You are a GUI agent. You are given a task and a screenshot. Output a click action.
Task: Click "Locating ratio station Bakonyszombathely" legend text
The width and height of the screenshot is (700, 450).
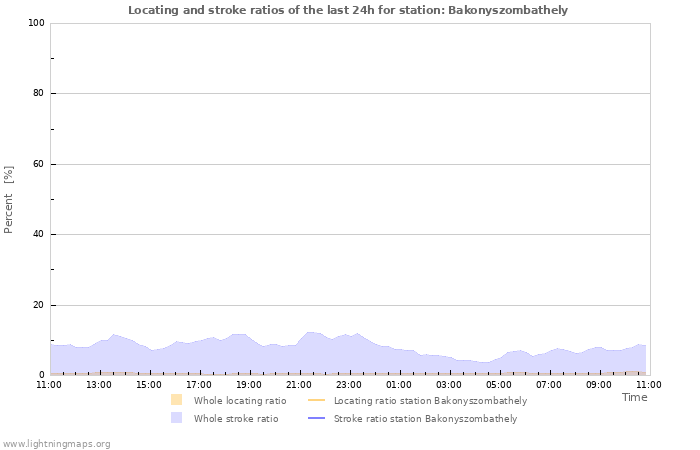click(x=430, y=401)
